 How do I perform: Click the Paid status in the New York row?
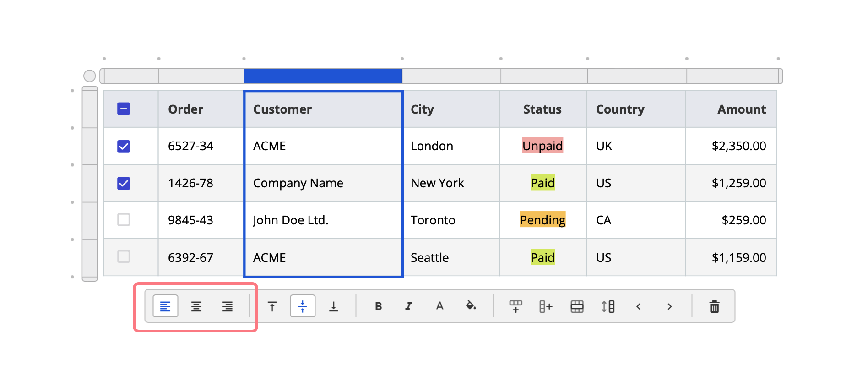(x=542, y=183)
